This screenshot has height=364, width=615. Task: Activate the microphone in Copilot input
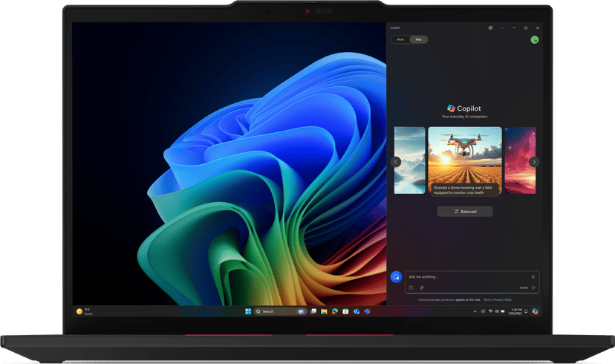tap(533, 277)
